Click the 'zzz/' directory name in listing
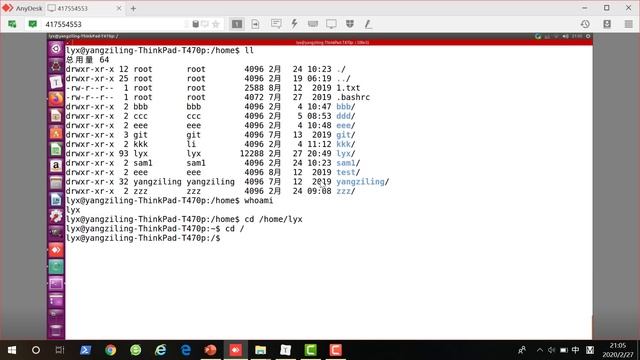 click(346, 191)
